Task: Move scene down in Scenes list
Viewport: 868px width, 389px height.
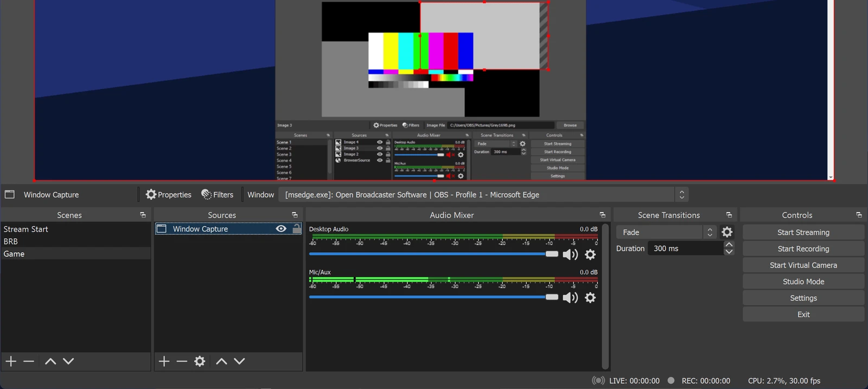Action: pos(68,361)
